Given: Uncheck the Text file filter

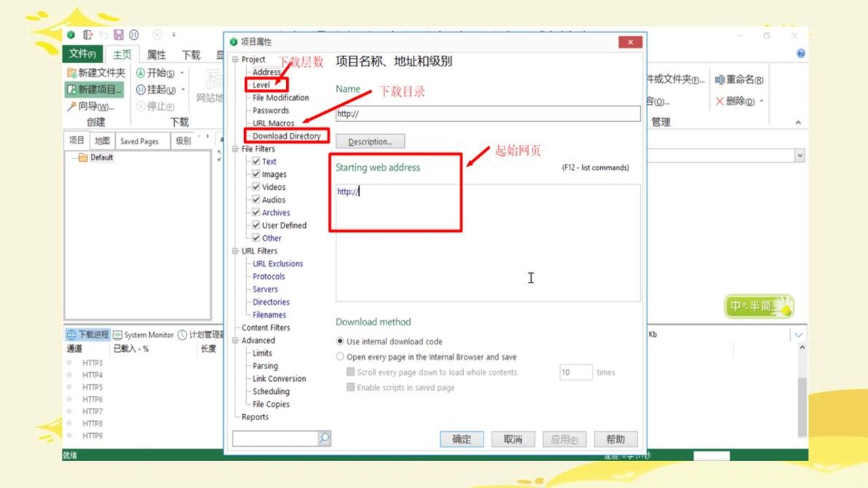Looking at the screenshot, I should (x=256, y=161).
